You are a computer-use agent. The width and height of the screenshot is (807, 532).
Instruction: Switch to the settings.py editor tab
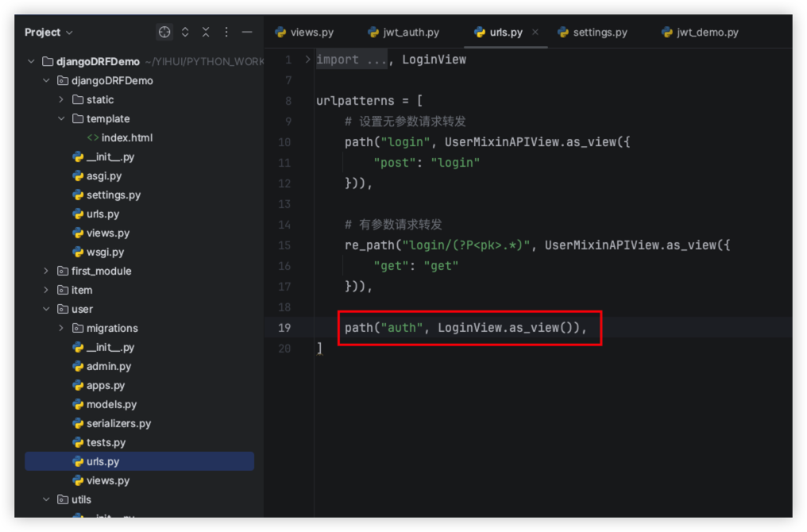[x=600, y=33]
